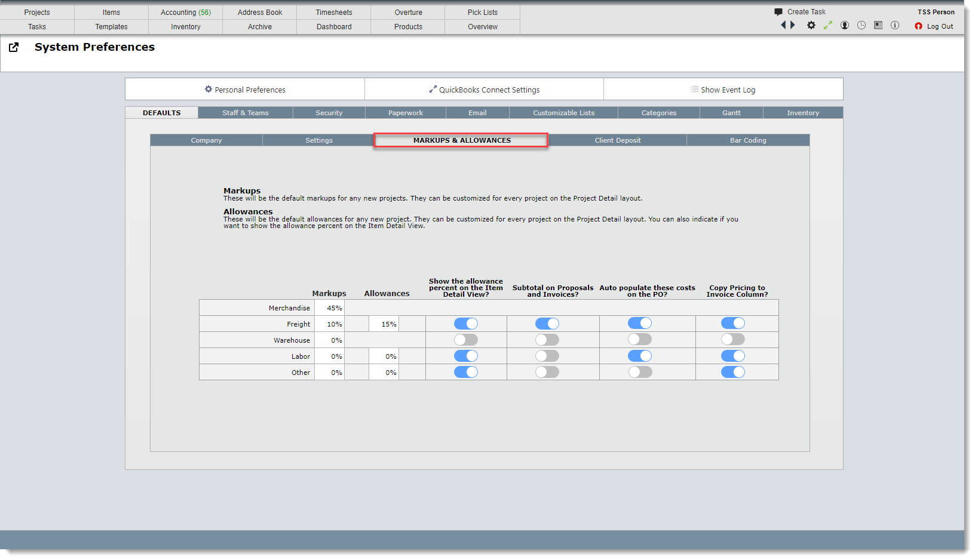Click the list icon beside Show Event Log
The width and height of the screenshot is (975, 560).
click(x=695, y=89)
